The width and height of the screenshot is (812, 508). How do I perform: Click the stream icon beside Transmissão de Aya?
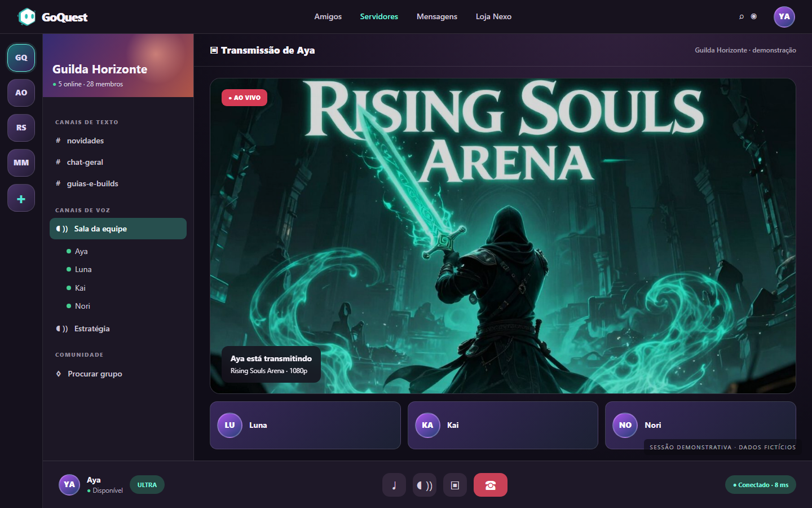(x=214, y=50)
